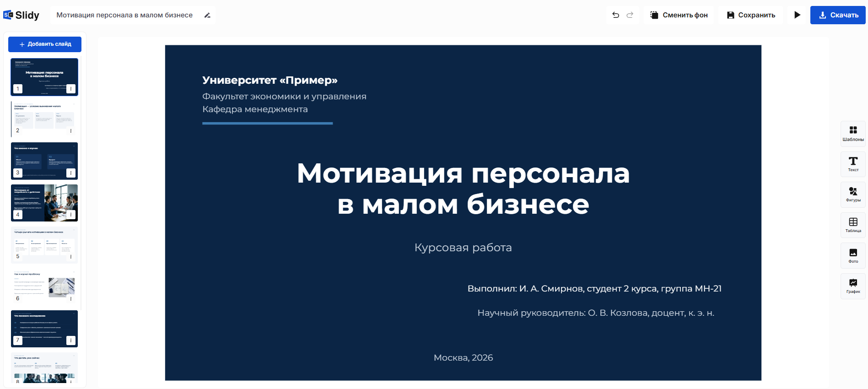Select the Текст tool

click(853, 164)
